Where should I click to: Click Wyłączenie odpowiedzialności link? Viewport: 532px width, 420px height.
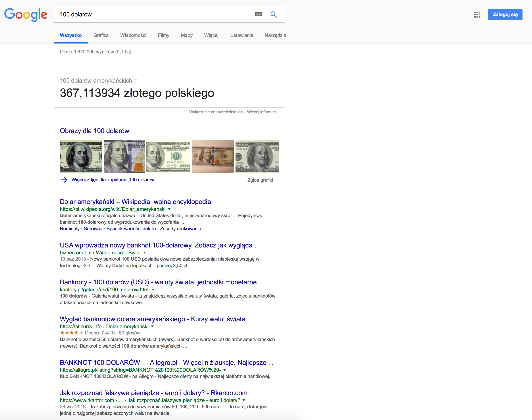tap(216, 112)
